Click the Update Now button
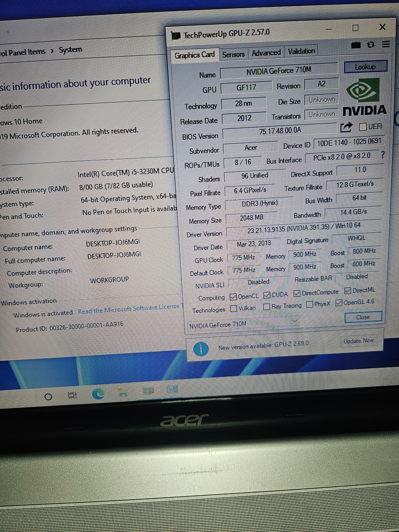The image size is (399, 532). [x=358, y=341]
